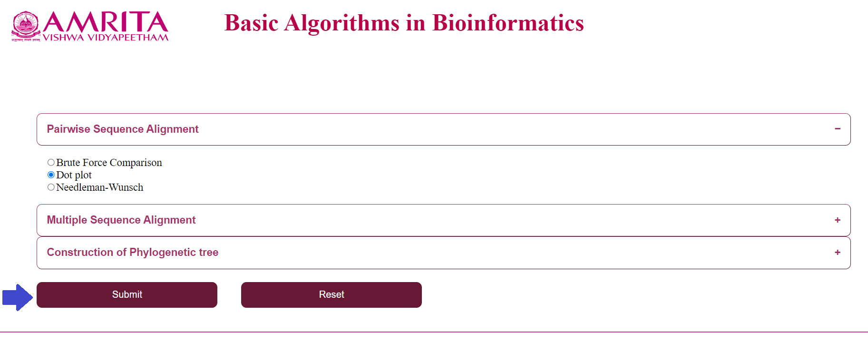Click the Brute Force Comparison label text

(109, 163)
